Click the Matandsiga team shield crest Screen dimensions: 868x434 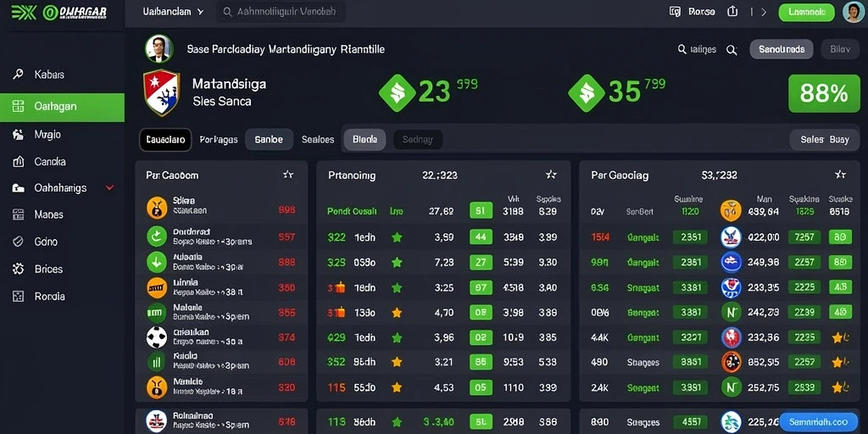162,92
